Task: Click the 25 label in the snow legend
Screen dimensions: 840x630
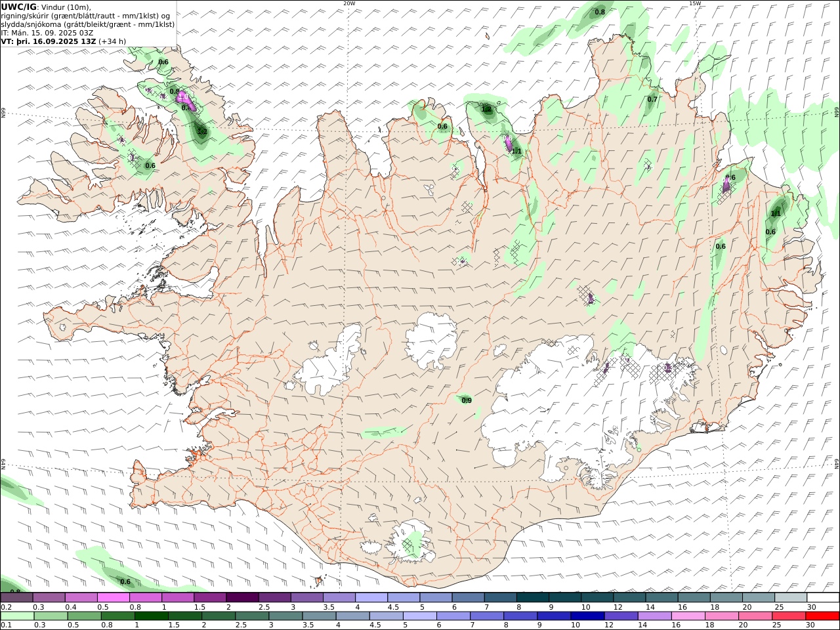Action: click(x=778, y=607)
